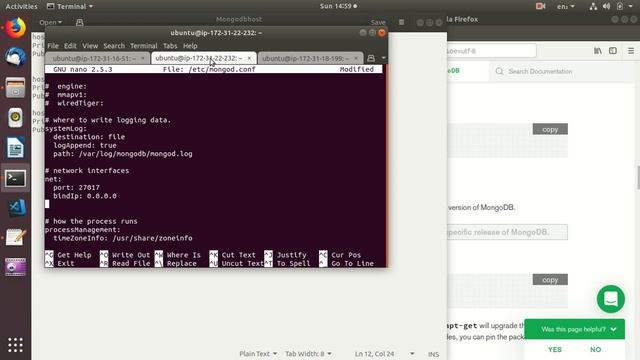Toggle Firefox sidebar icon

pos(613,51)
